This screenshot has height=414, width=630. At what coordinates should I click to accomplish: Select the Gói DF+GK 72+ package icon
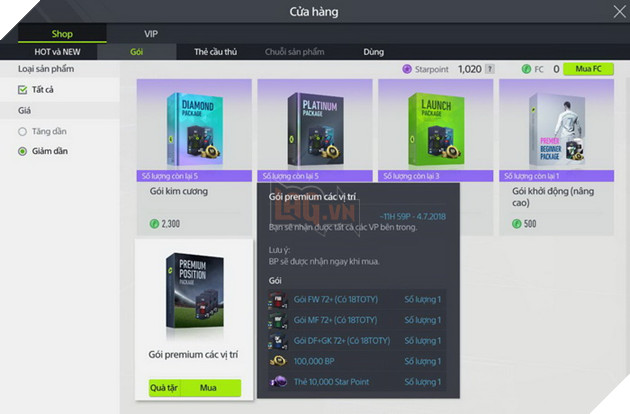click(278, 341)
